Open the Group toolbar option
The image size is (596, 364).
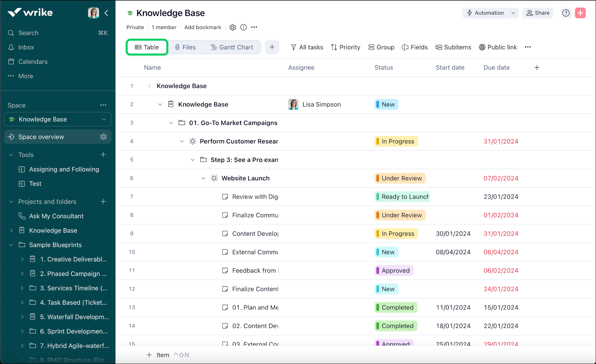381,47
